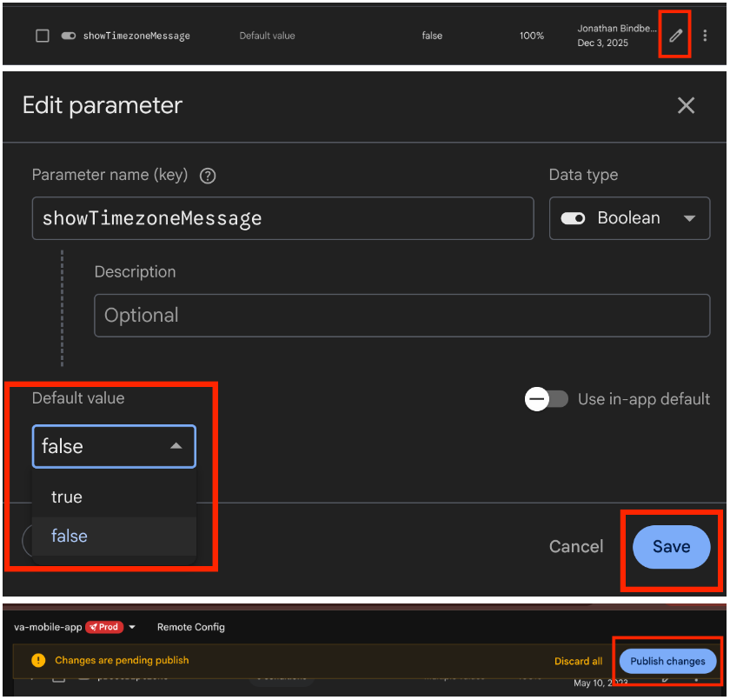Click the 100% value in parameter row
730x700 pixels.
(x=532, y=36)
